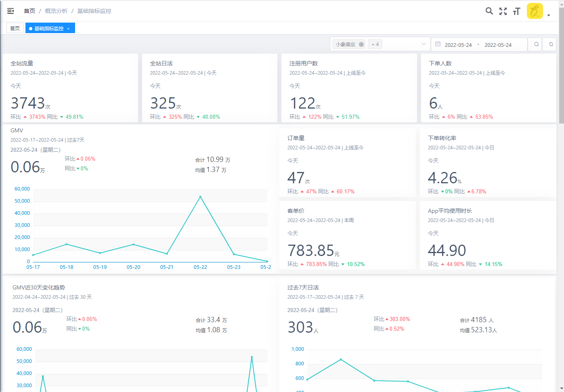
Task: Click the search button beside the date range
Action: pos(536,44)
